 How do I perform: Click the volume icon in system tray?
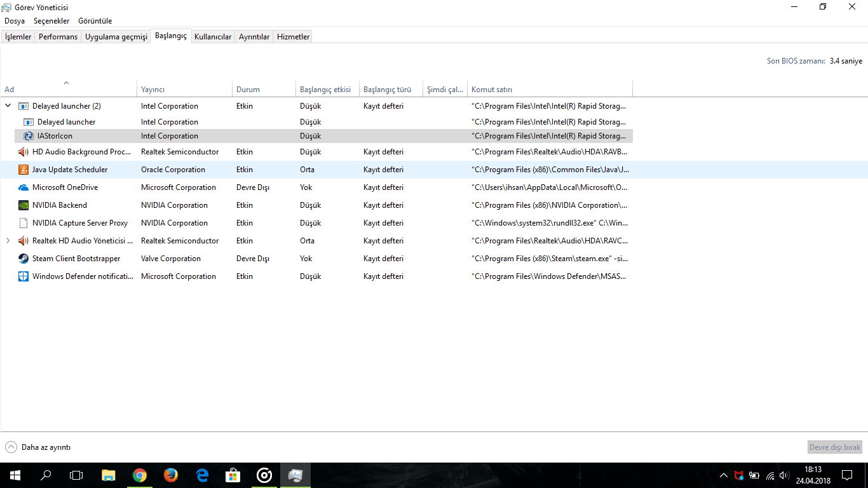point(784,475)
